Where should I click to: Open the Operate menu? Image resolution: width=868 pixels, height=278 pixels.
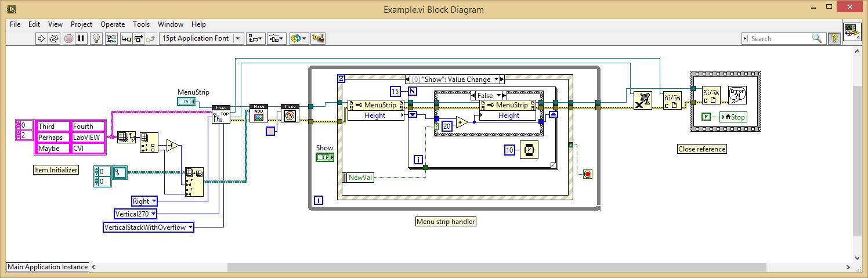pos(113,24)
